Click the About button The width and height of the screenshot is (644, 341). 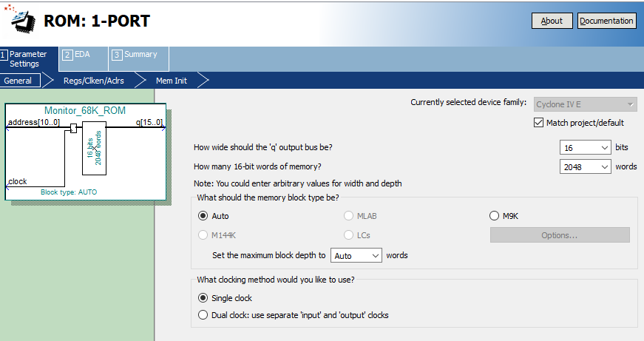click(x=552, y=21)
